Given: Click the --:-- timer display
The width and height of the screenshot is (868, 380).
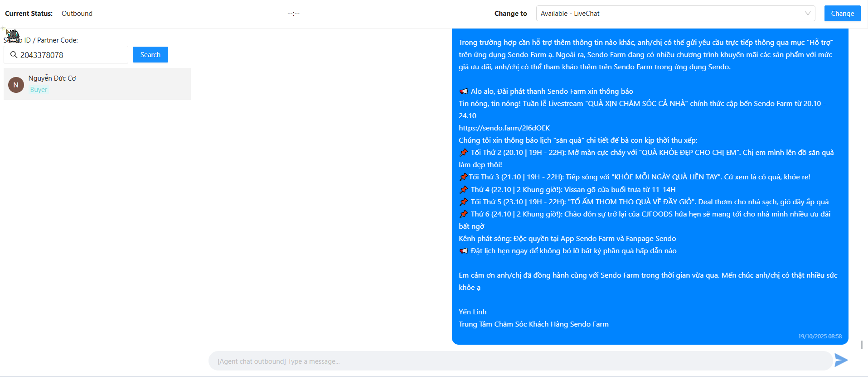Looking at the screenshot, I should pyautogui.click(x=293, y=14).
